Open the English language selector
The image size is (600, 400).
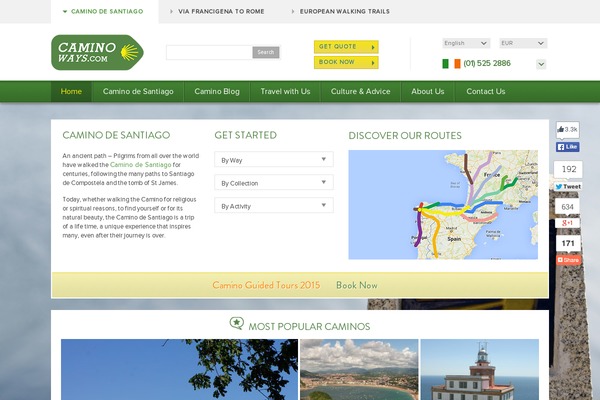(466, 43)
